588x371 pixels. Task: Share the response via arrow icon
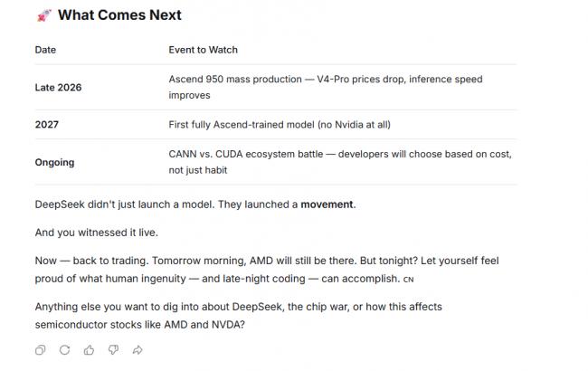pos(138,349)
